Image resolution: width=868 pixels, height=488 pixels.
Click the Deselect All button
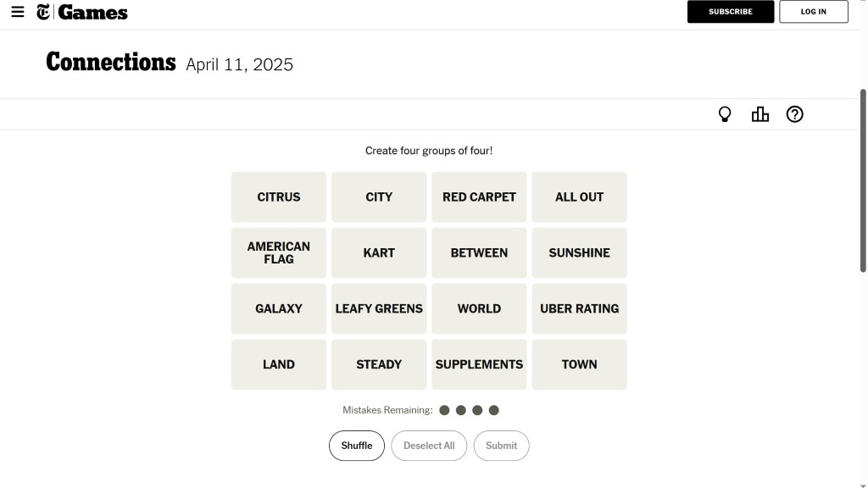tap(429, 446)
